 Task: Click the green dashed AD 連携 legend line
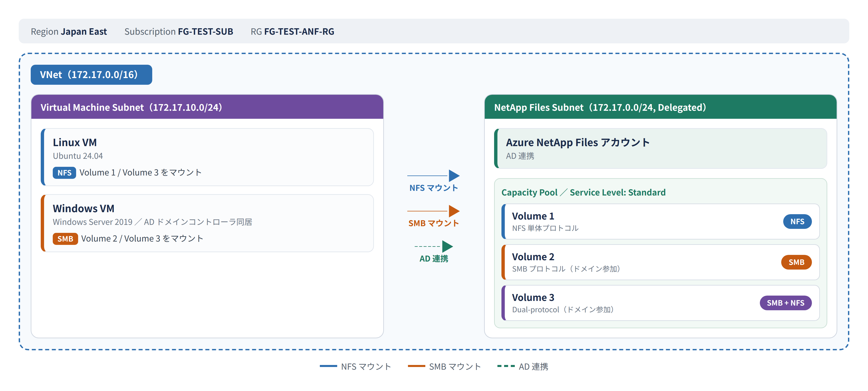[506, 366]
